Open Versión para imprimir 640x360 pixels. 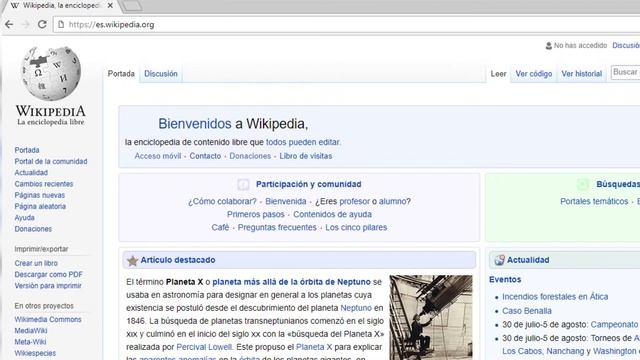tap(48, 286)
